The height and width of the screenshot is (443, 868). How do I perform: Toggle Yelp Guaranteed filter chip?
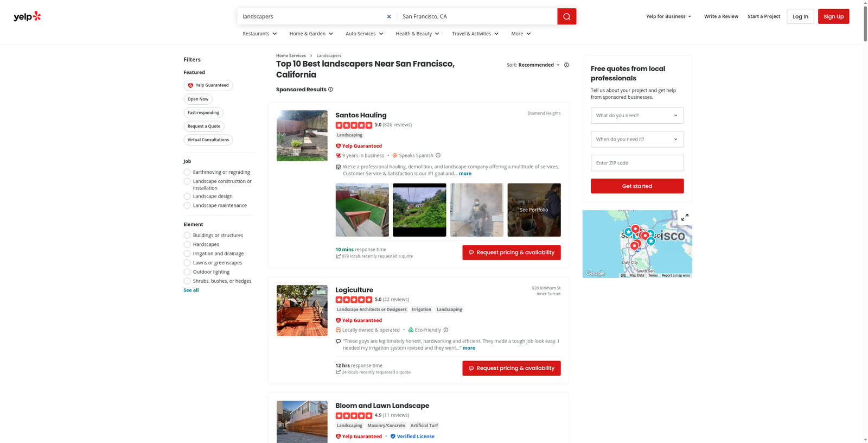click(x=208, y=85)
